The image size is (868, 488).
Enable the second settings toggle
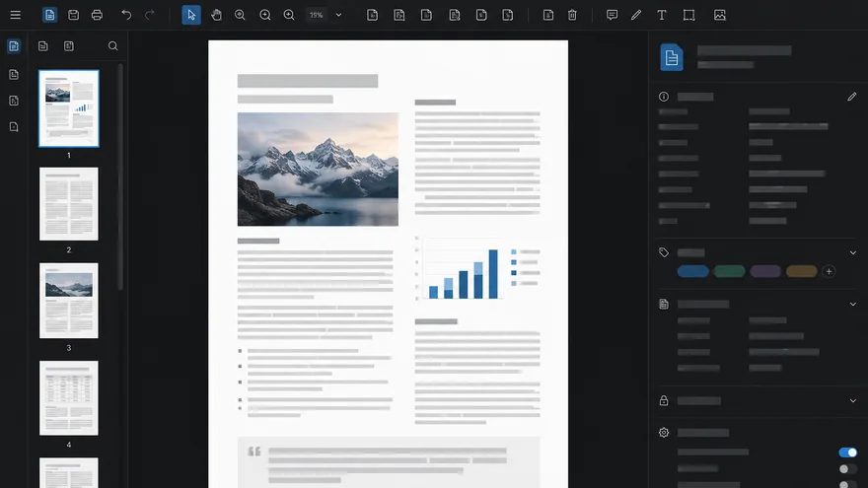coord(847,469)
